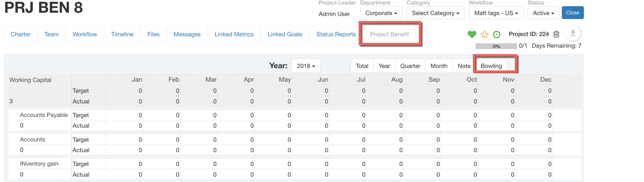The width and height of the screenshot is (644, 182).
Task: Open the Active status dropdown
Action: pyautogui.click(x=543, y=13)
